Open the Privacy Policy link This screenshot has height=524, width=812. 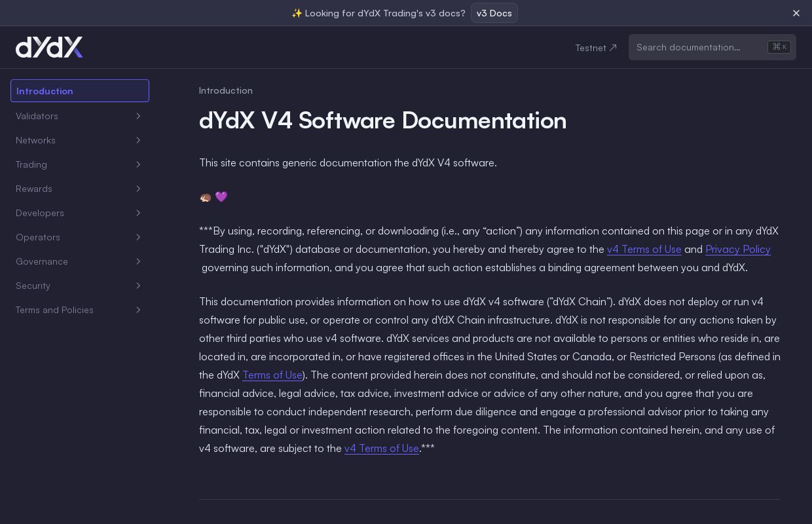[738, 249]
